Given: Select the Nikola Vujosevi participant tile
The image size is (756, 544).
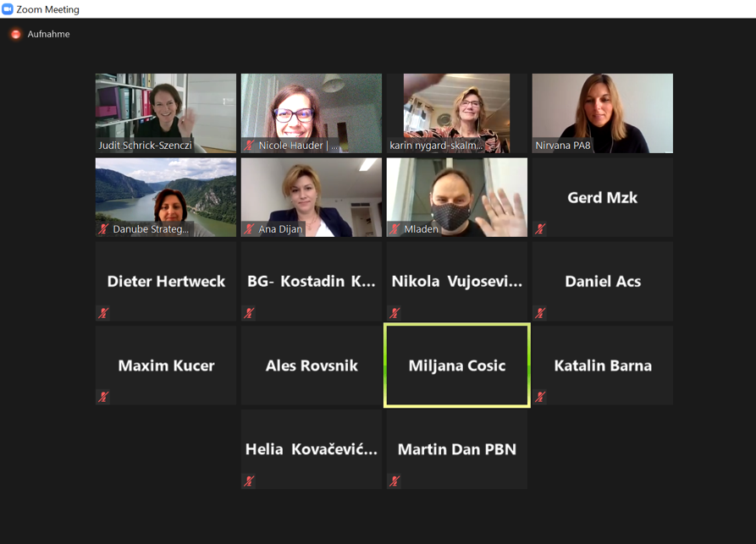Looking at the screenshot, I should [456, 282].
